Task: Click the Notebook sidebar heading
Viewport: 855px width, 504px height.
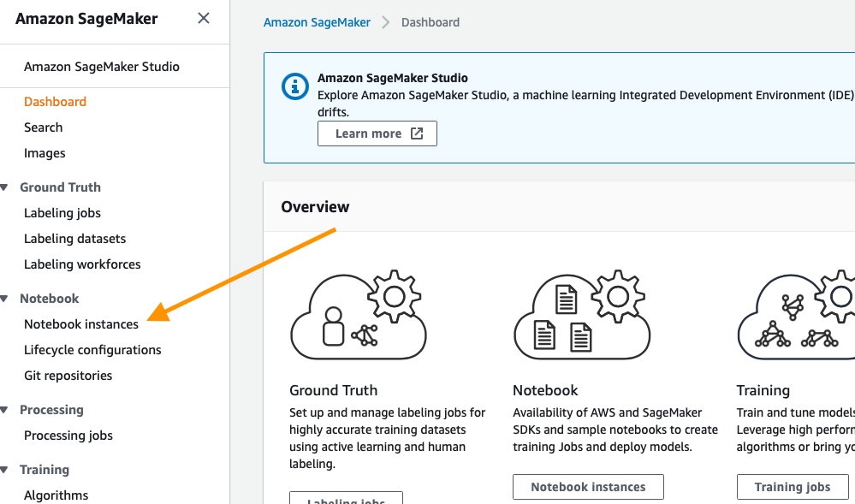Action: [x=49, y=299]
